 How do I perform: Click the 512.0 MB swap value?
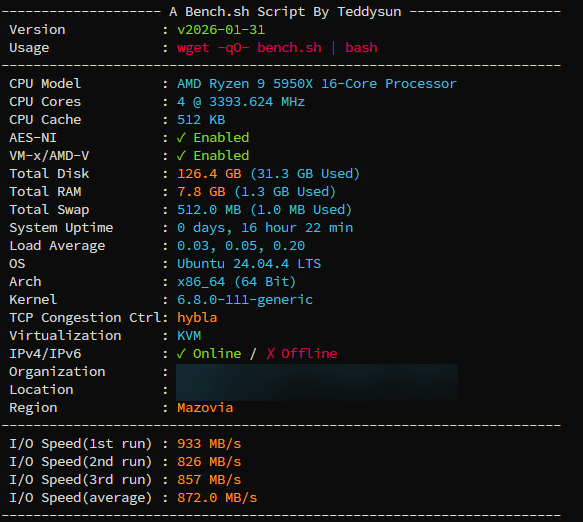[209, 210]
